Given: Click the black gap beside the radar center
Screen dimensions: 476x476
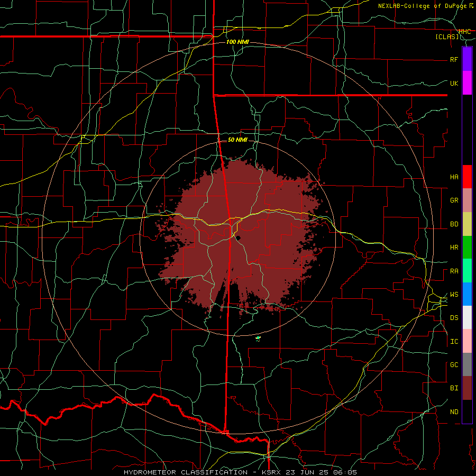Looking at the screenshot, I should 239,238.
